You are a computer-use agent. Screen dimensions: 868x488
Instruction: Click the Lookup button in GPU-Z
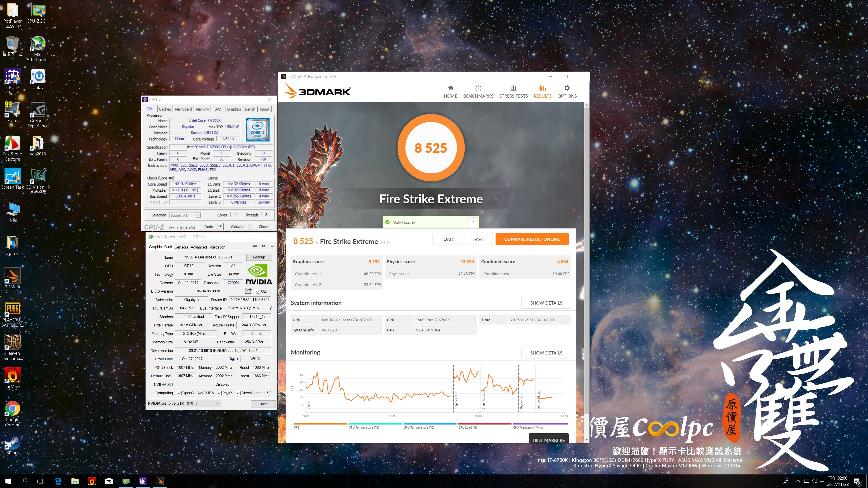[259, 257]
